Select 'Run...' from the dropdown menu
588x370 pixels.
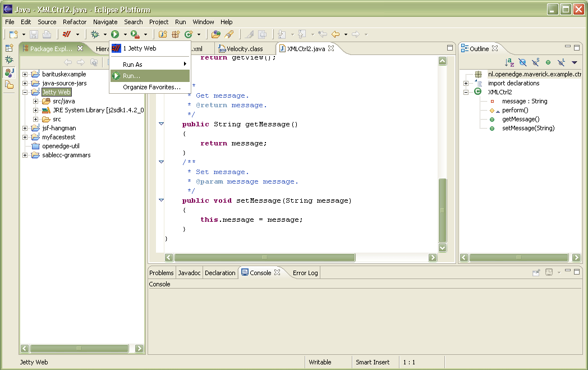132,76
